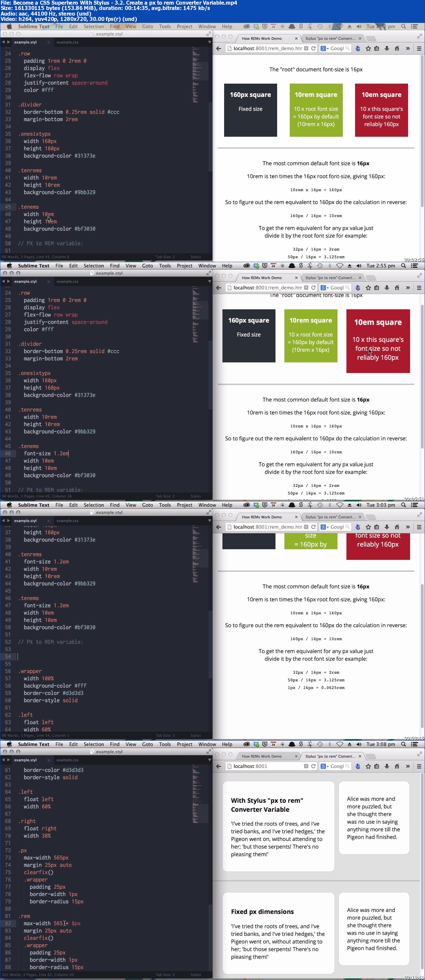Click new tab button in 3:08 pm Chrome
The height and width of the screenshot is (980, 425).
[x=371, y=756]
